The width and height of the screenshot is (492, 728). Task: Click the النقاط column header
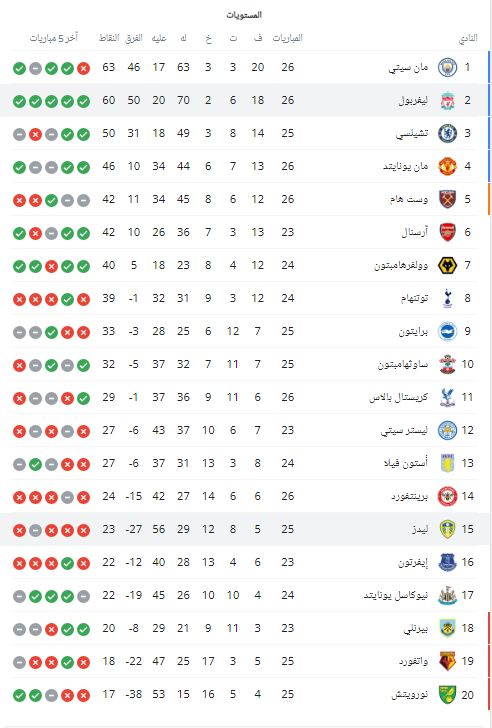(109, 38)
